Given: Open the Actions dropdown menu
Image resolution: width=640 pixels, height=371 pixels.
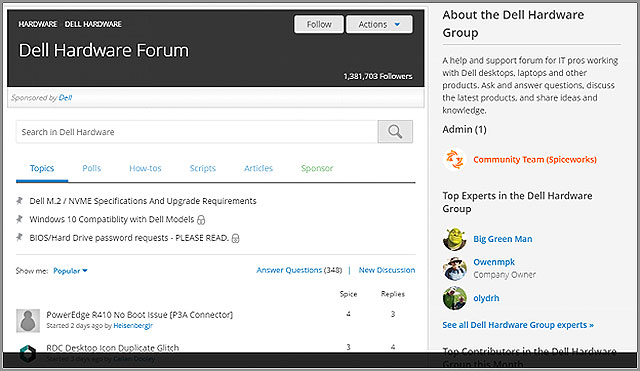Looking at the screenshot, I should pyautogui.click(x=379, y=24).
